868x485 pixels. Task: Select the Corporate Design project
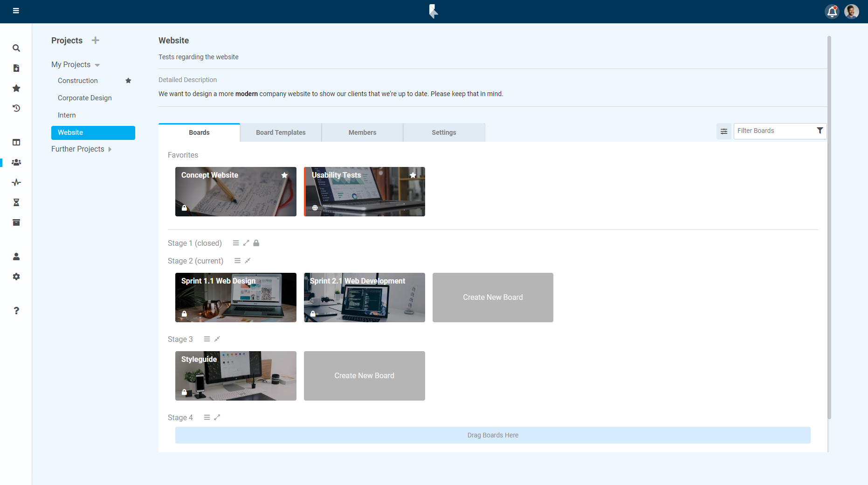85,98
